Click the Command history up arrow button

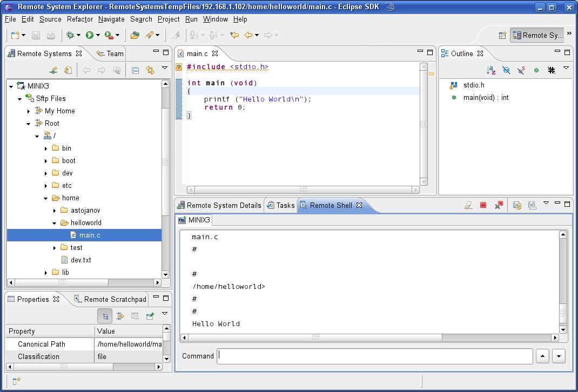point(542,356)
